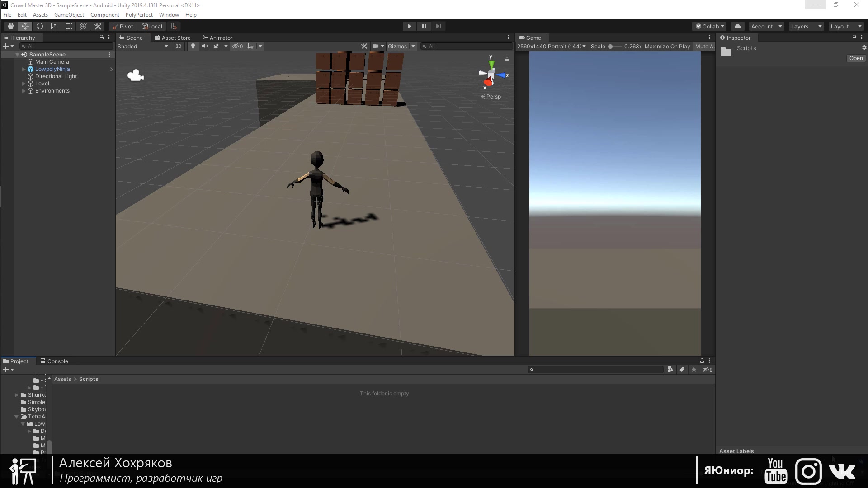Click the snap settings icon in toolbar
The image size is (868, 488).
click(173, 26)
